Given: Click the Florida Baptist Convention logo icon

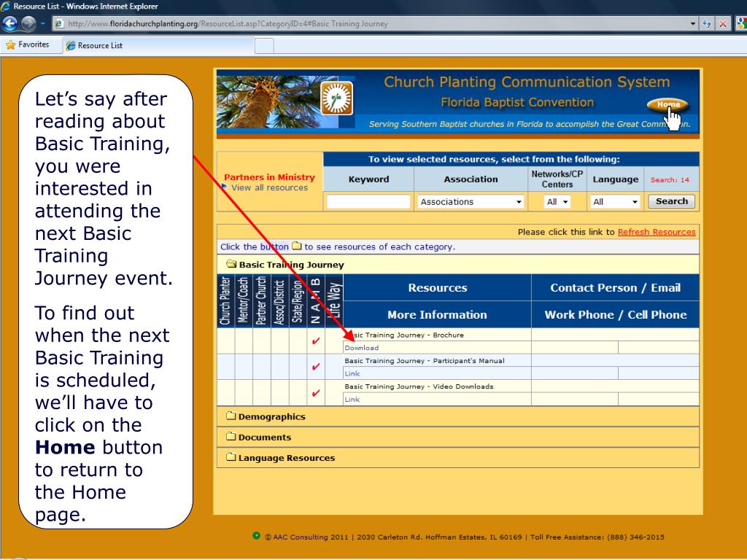Looking at the screenshot, I should 337,98.
